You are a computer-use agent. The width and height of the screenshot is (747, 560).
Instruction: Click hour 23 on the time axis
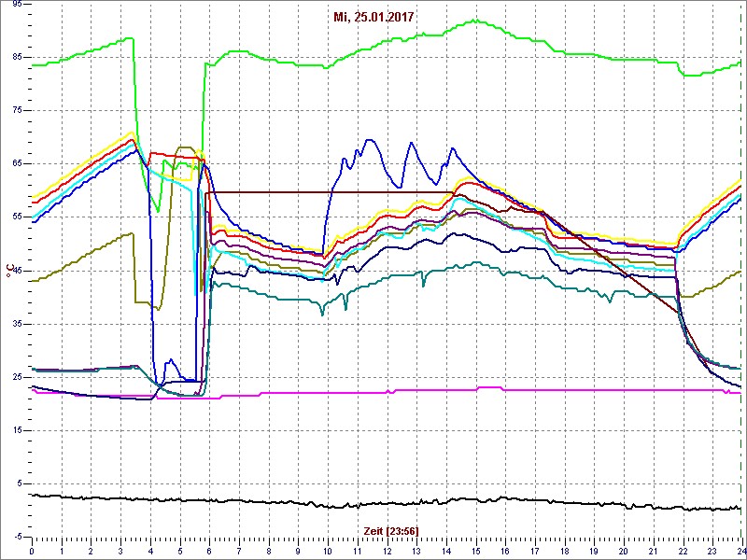[x=712, y=549]
